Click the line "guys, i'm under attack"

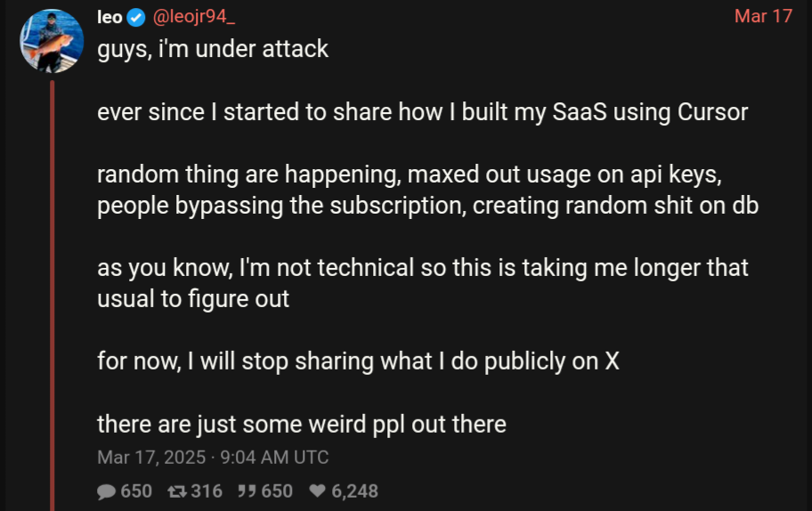[x=213, y=50]
